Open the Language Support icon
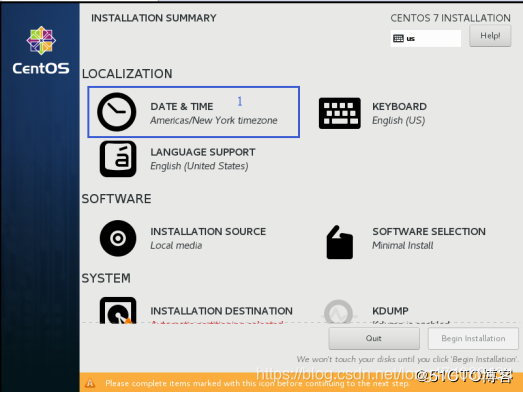 pos(118,159)
